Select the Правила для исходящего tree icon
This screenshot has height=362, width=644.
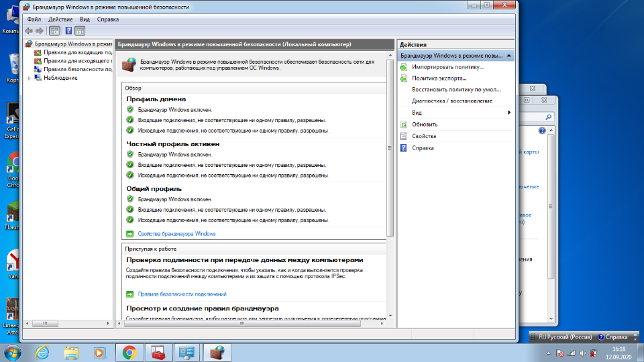38,61
